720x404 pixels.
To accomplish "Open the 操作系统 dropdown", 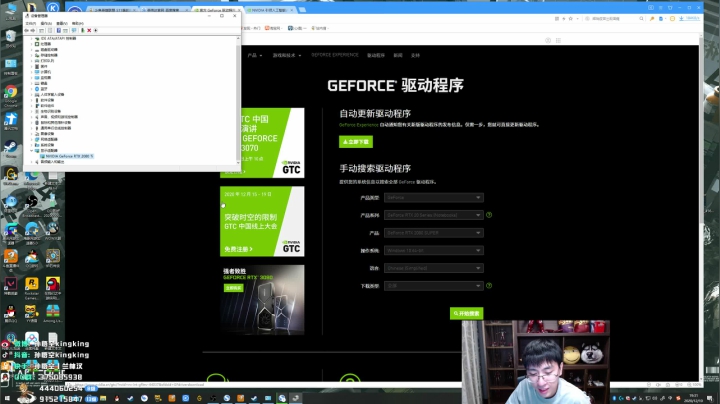I will tap(433, 250).
